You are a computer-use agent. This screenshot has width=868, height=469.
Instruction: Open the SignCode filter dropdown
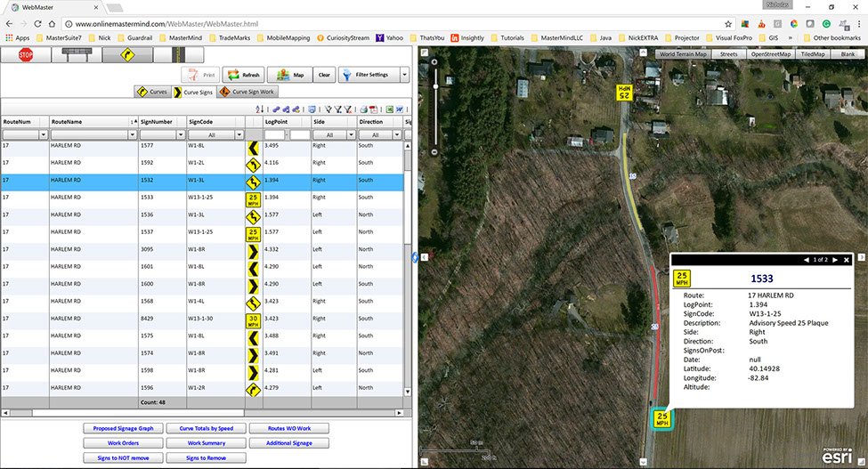pos(238,135)
